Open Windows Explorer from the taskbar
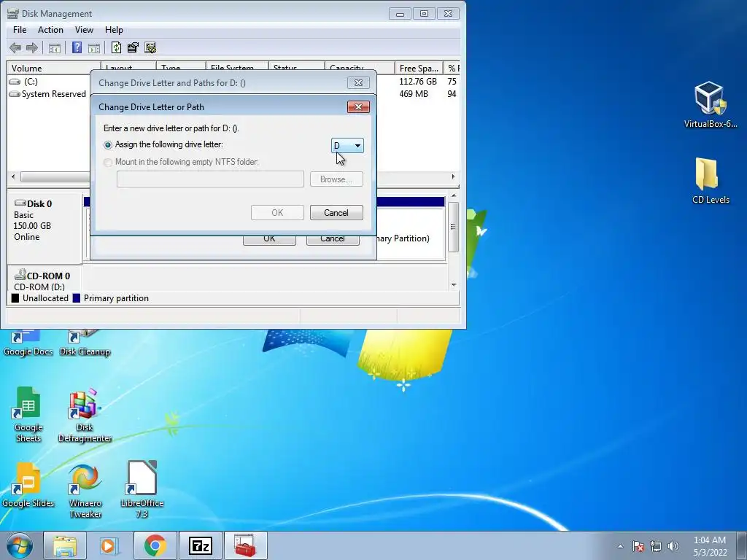The image size is (747, 560). [x=65, y=545]
